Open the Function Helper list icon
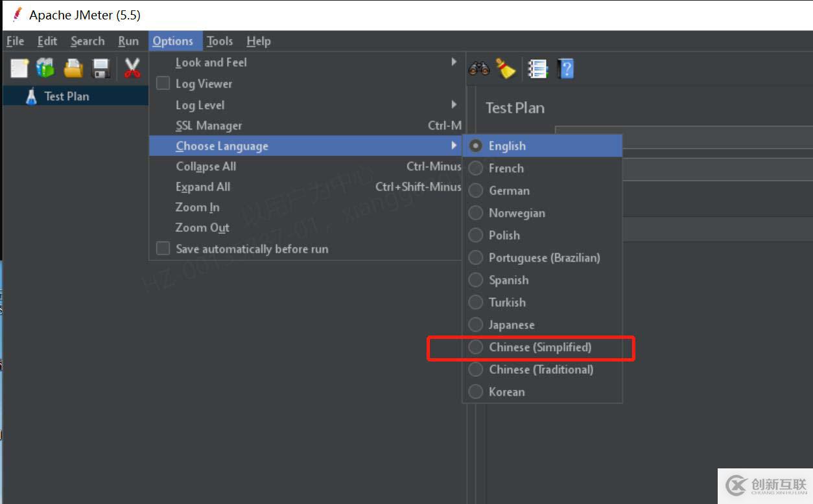The height and width of the screenshot is (504, 813). pos(537,68)
